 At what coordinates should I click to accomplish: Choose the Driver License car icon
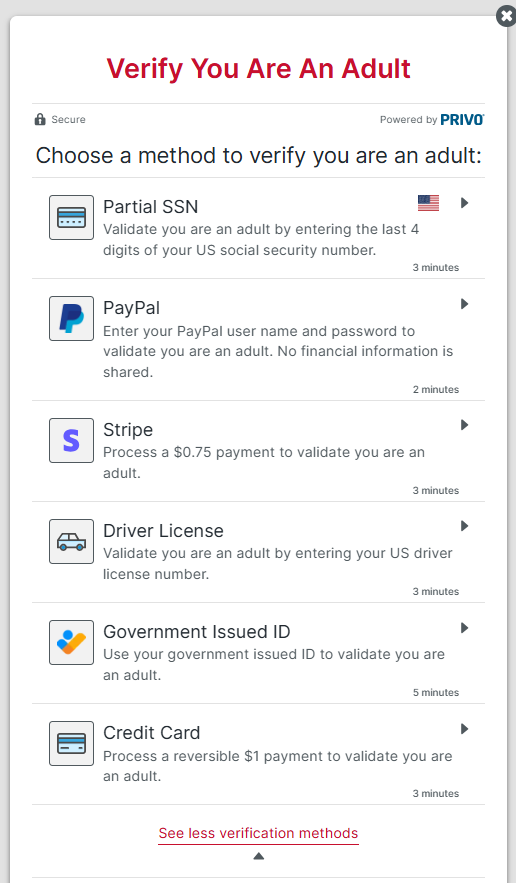(x=72, y=541)
